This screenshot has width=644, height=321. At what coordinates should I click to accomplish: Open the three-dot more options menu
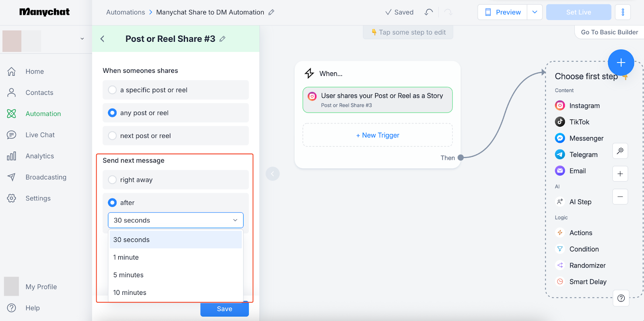[623, 12]
